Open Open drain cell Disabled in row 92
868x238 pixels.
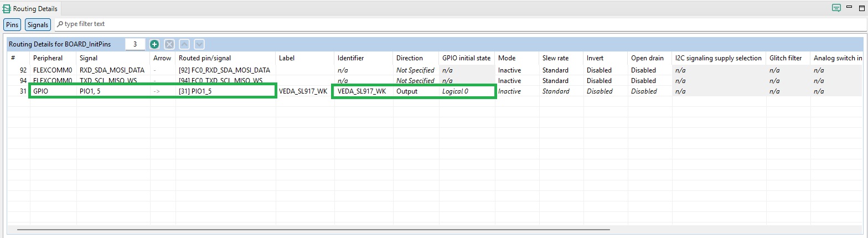tap(650, 70)
